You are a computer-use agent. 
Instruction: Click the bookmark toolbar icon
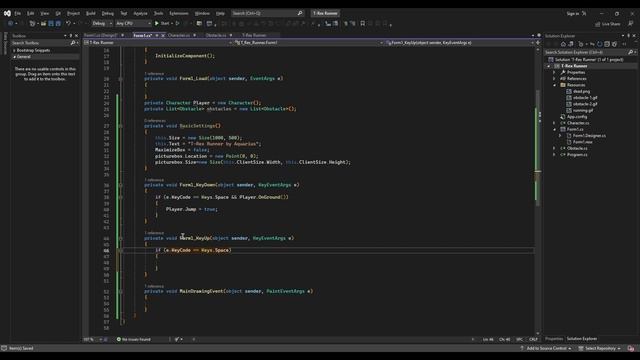tap(362, 24)
